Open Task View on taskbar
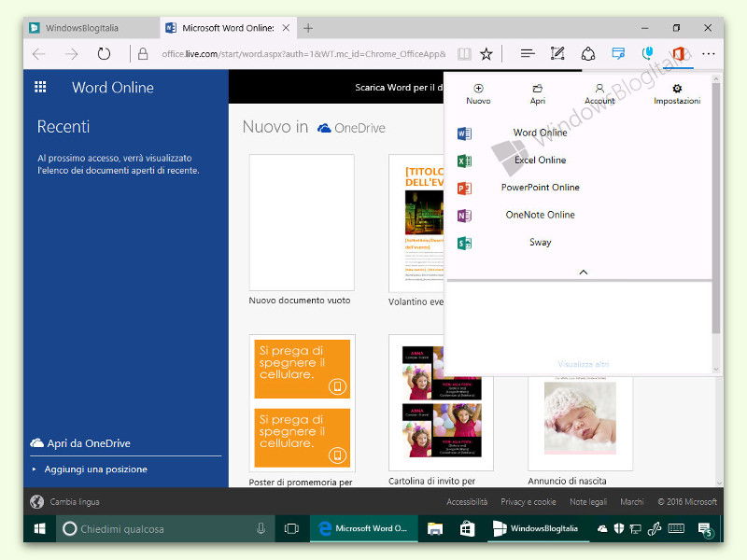The image size is (747, 560). point(291,528)
